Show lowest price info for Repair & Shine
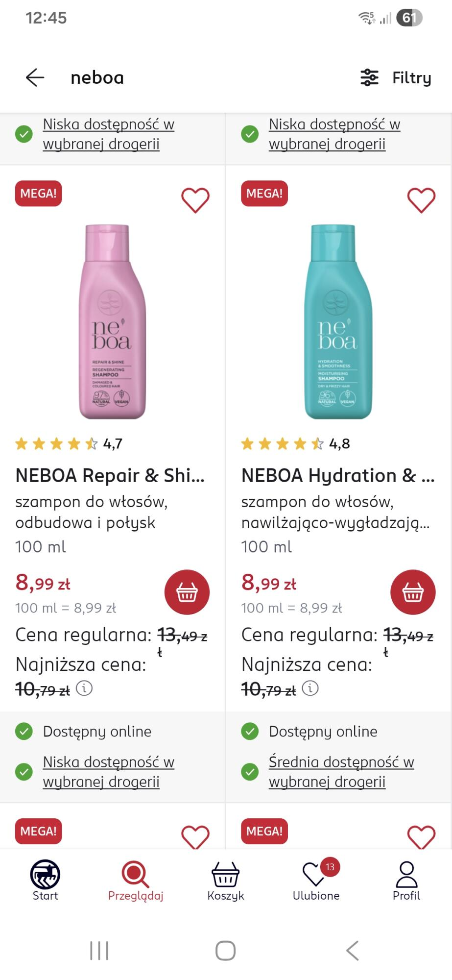 pos(85,688)
